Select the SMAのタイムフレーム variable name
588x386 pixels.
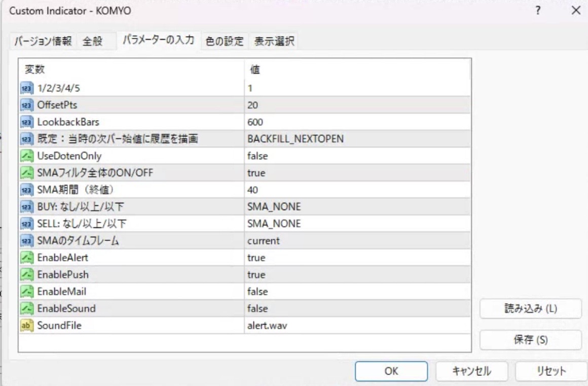point(78,240)
